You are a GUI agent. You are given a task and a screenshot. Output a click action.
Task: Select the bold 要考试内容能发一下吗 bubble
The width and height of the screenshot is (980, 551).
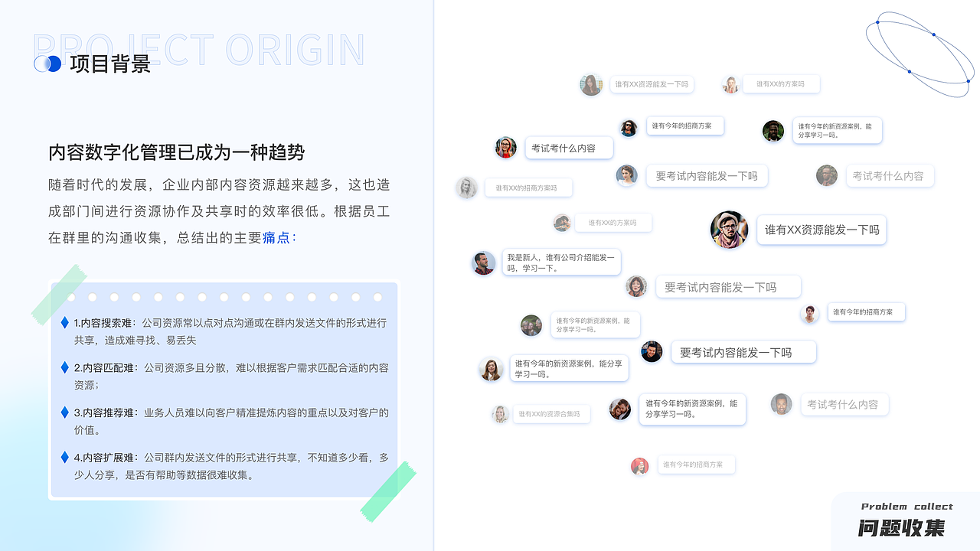[x=743, y=351]
